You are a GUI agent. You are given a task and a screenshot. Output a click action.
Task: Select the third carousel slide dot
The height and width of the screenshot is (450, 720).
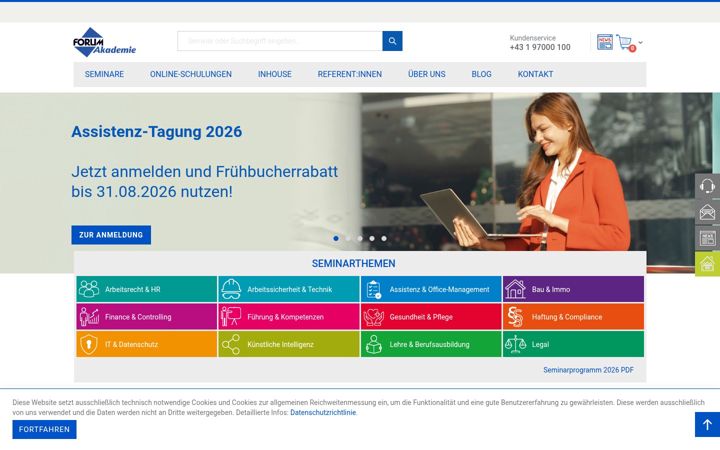click(360, 238)
